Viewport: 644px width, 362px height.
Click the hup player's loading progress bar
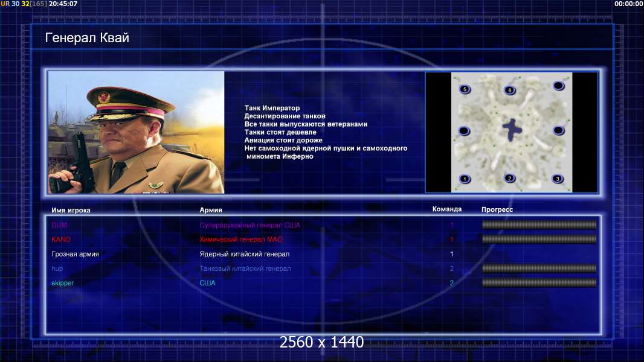point(539,268)
